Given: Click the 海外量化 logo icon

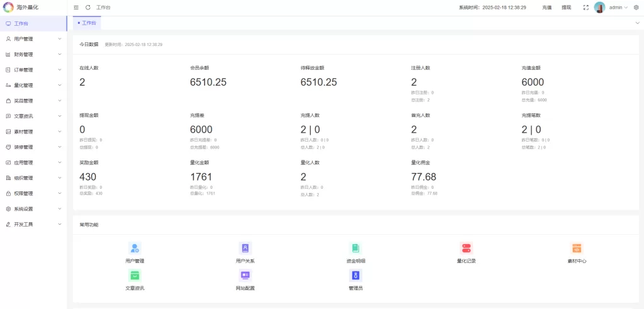Looking at the screenshot, I should (9, 8).
